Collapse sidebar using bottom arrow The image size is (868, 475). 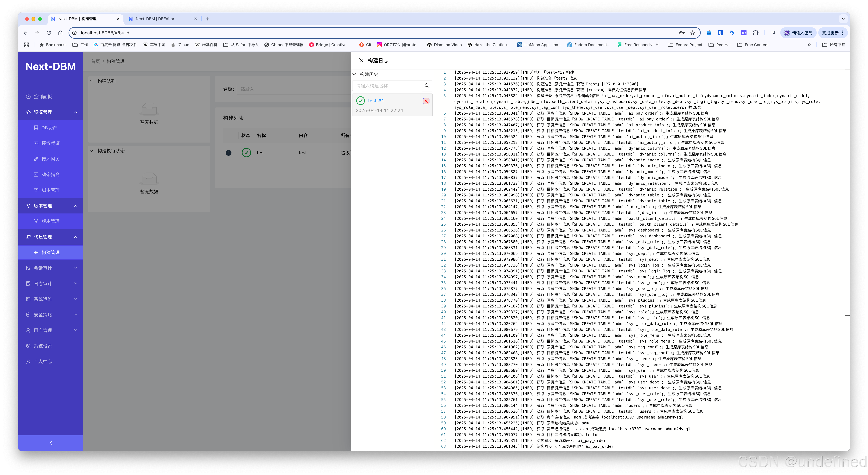pyautogui.click(x=51, y=443)
